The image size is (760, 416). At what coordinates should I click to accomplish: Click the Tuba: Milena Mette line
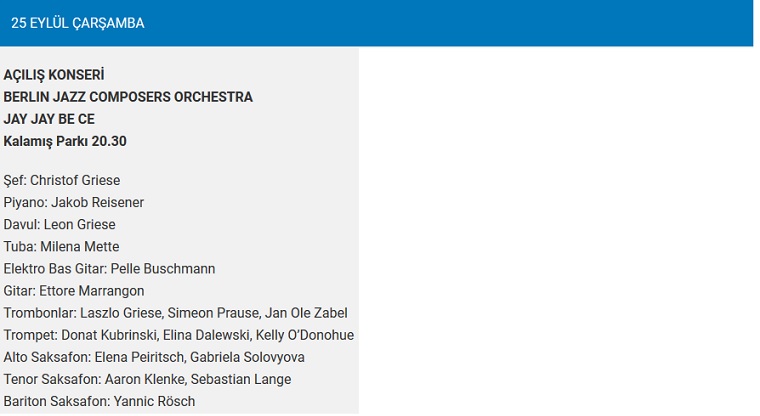click(x=61, y=247)
